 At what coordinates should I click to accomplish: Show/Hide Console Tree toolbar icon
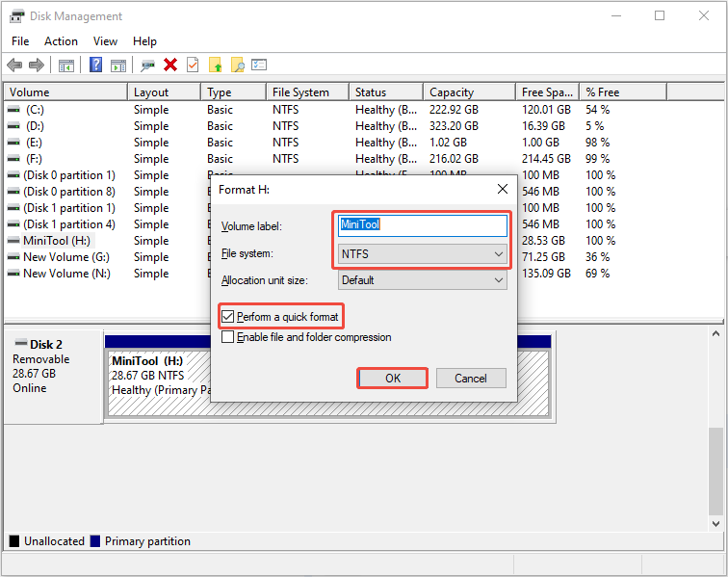point(65,66)
